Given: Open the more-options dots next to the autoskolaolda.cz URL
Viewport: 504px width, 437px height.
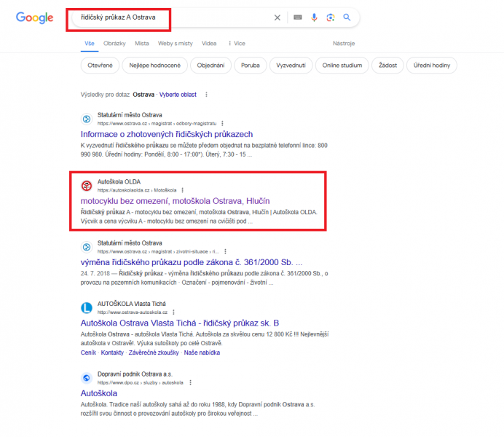Looking at the screenshot, I should click(x=183, y=191).
